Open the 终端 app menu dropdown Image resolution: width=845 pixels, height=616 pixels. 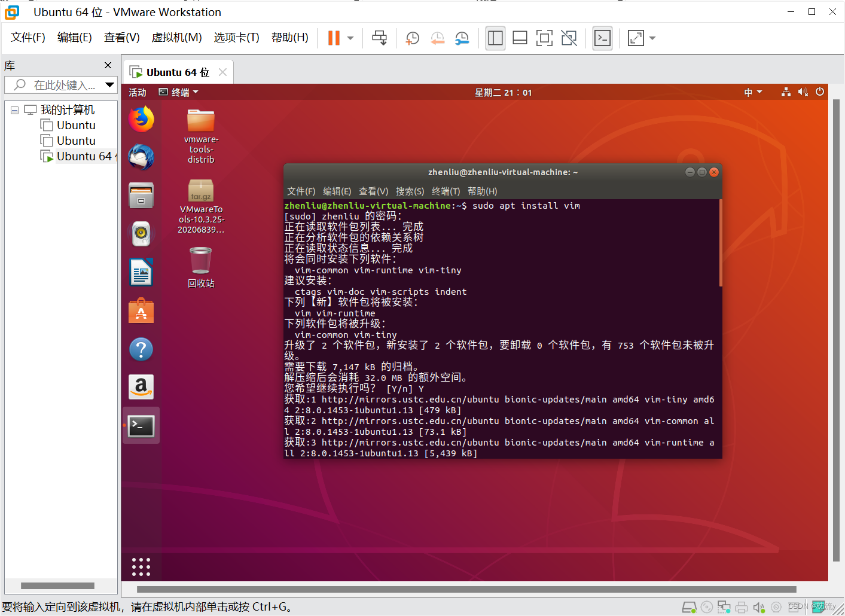coord(178,93)
